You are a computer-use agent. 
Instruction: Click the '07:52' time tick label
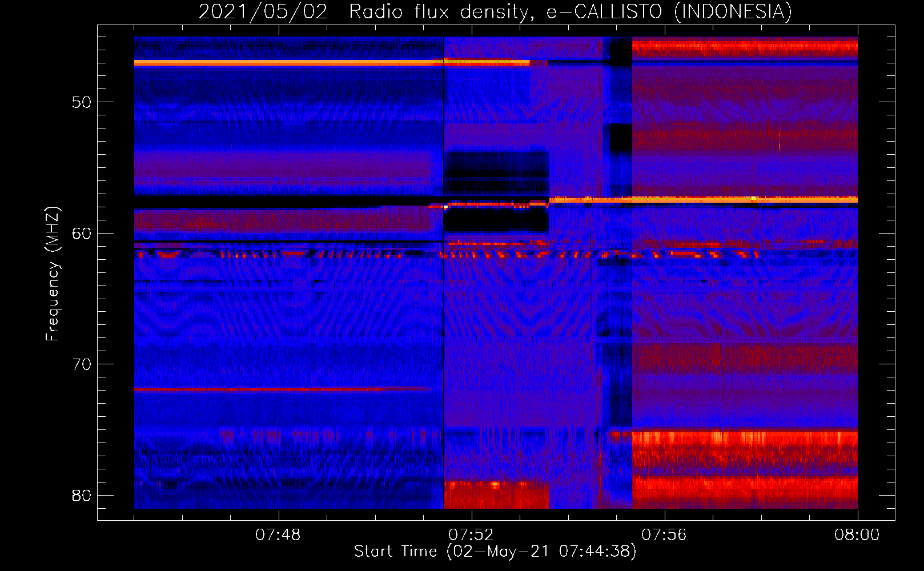[471, 535]
